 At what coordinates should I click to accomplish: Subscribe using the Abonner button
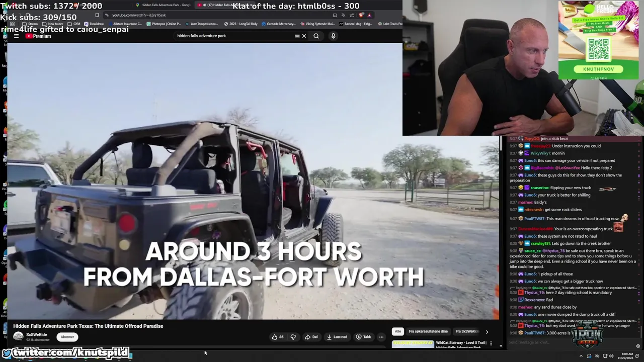(67, 337)
